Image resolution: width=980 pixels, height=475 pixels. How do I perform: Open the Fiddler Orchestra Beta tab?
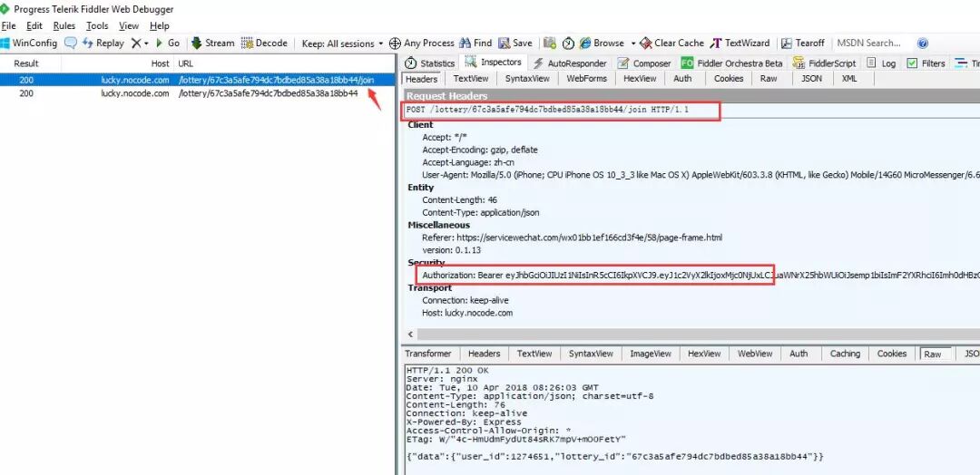point(732,63)
